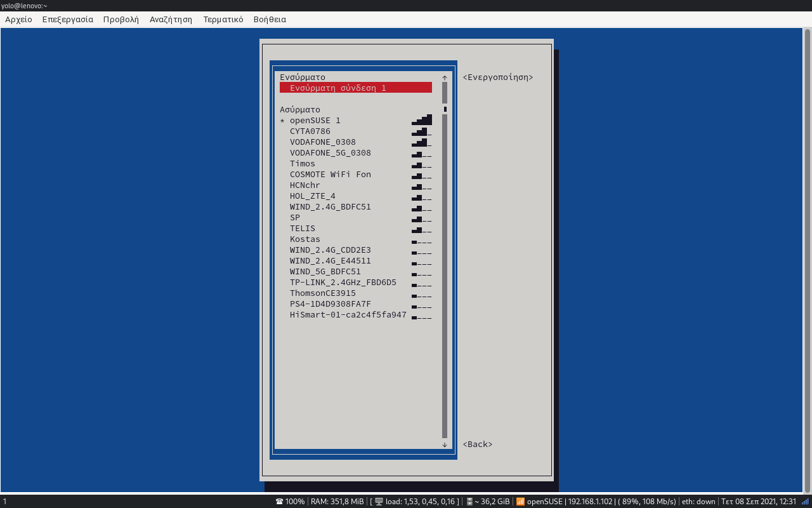The image size is (812, 508).
Task: Activate the <Ενεργοποίηση> button
Action: pyautogui.click(x=498, y=77)
